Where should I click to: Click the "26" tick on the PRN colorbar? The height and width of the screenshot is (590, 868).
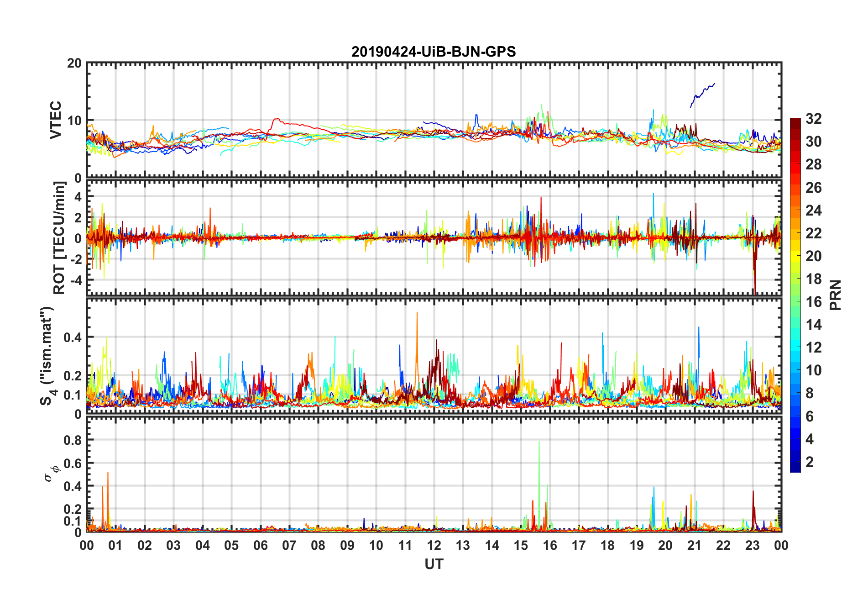pos(814,187)
